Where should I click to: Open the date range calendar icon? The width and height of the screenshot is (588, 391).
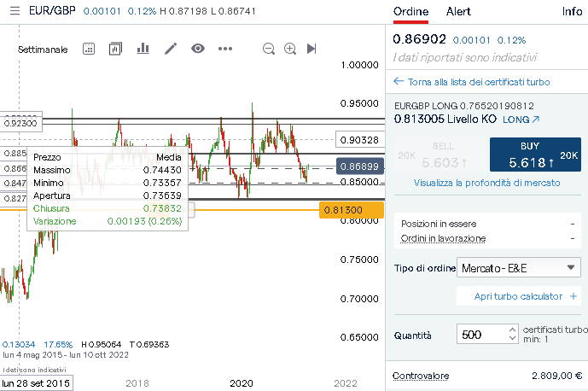pos(89,49)
